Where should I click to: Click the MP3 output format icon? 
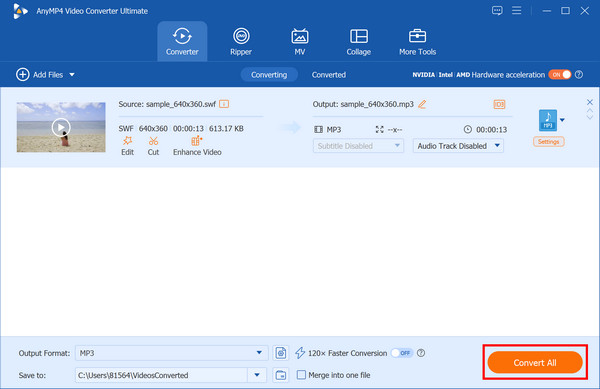(x=548, y=120)
